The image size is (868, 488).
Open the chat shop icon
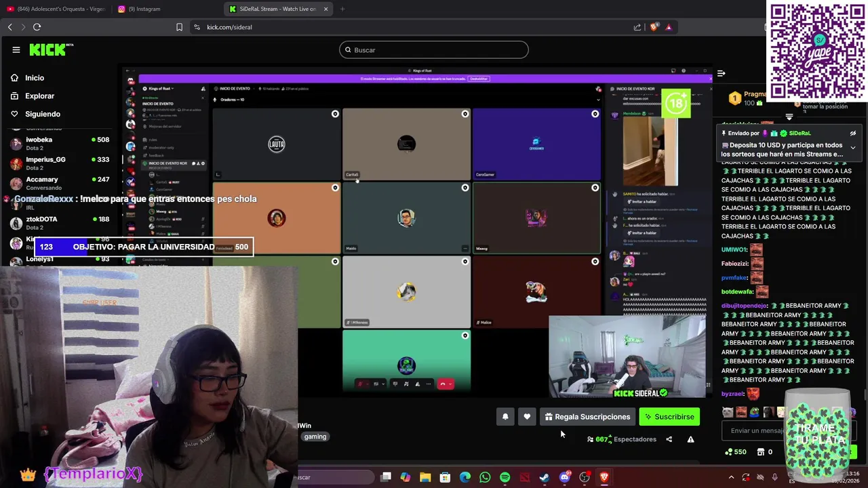pyautogui.click(x=761, y=452)
